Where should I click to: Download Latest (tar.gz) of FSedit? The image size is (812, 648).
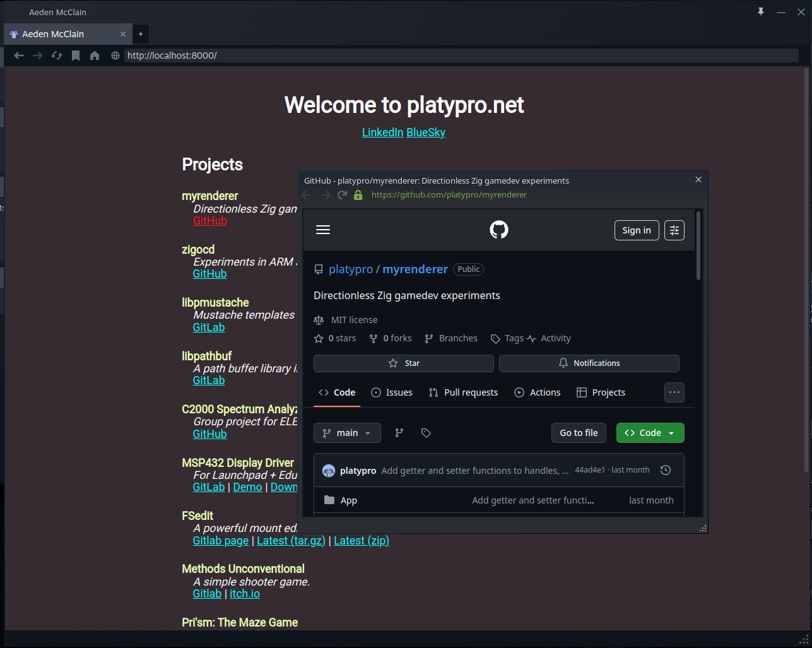coord(291,541)
